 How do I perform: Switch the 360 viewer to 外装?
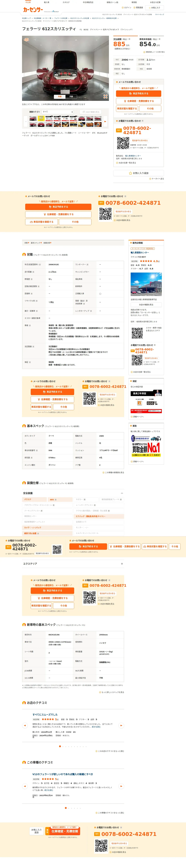click(x=60, y=97)
